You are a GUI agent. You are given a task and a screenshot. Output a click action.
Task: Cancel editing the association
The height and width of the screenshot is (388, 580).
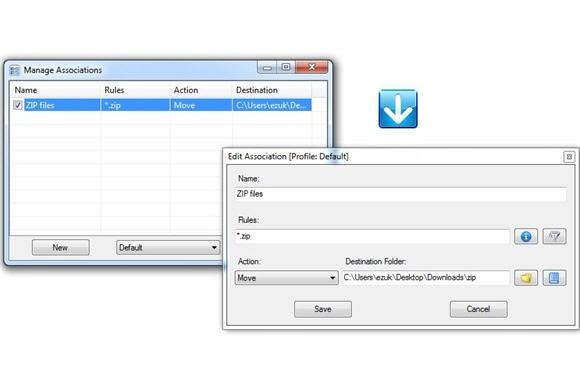[478, 309]
